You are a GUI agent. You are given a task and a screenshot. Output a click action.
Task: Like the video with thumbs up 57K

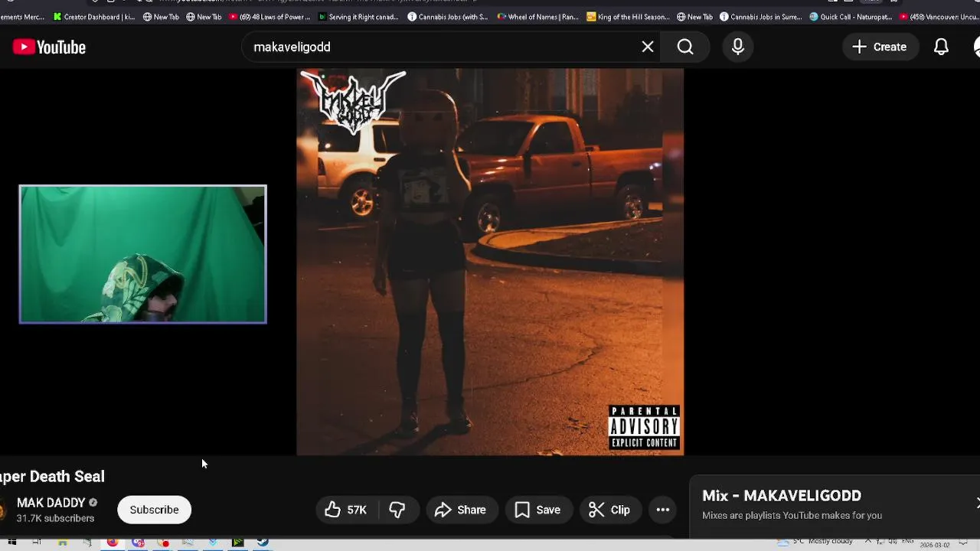346,510
